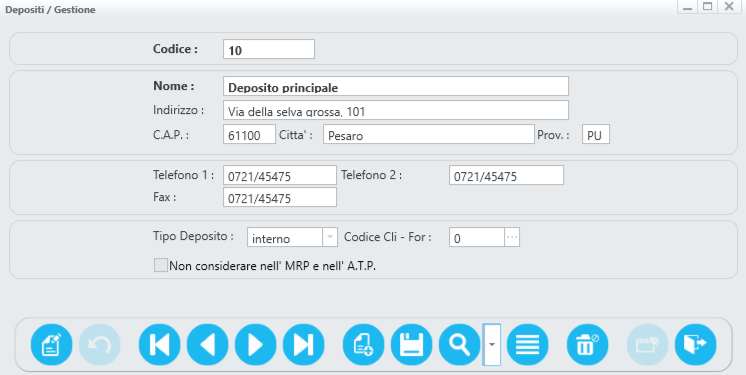Select the Indirizzo address field
Image resolution: width=746 pixels, height=375 pixels.
(x=396, y=110)
